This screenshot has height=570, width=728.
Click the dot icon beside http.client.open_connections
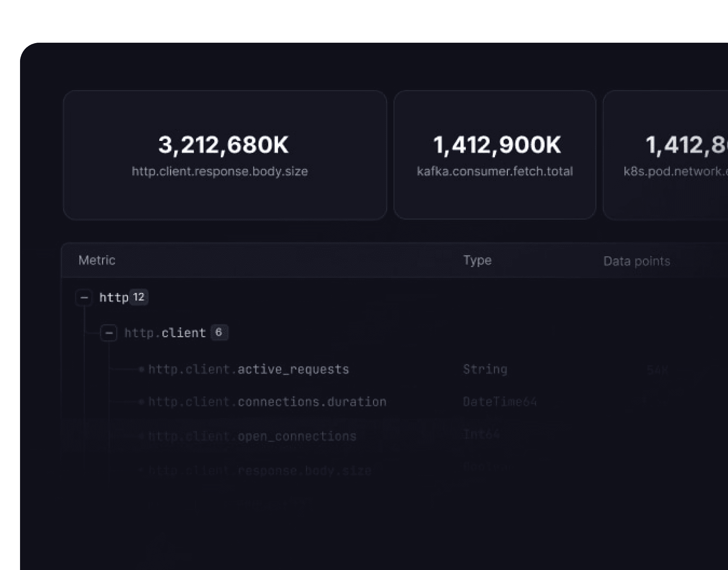click(x=142, y=436)
